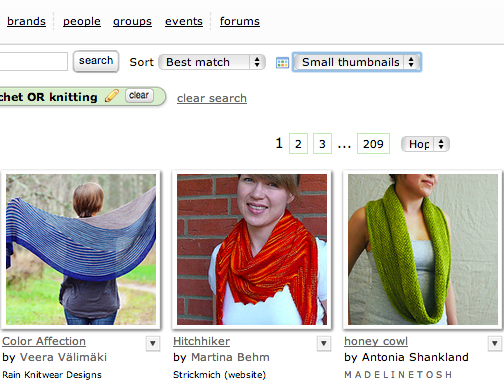
Task: Visit the forums link
Action: coord(240,21)
